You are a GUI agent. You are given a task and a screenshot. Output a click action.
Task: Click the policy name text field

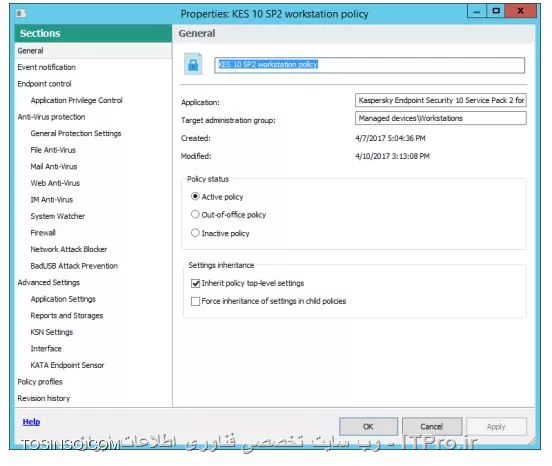[370, 65]
